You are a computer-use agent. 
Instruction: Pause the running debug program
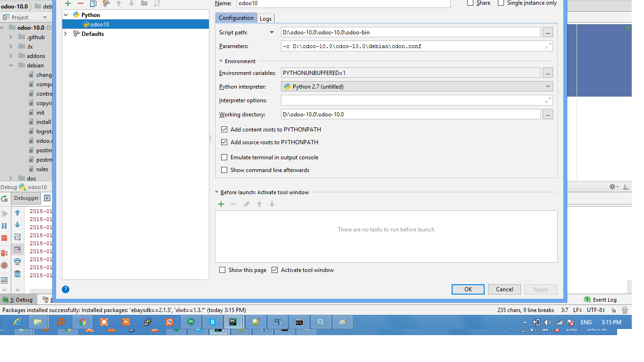pyautogui.click(x=4, y=226)
